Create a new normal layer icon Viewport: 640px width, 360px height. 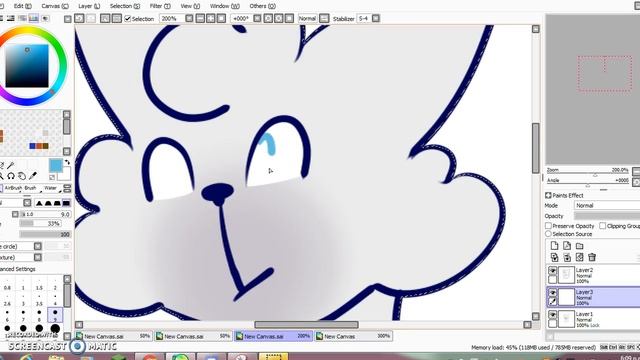(554, 245)
